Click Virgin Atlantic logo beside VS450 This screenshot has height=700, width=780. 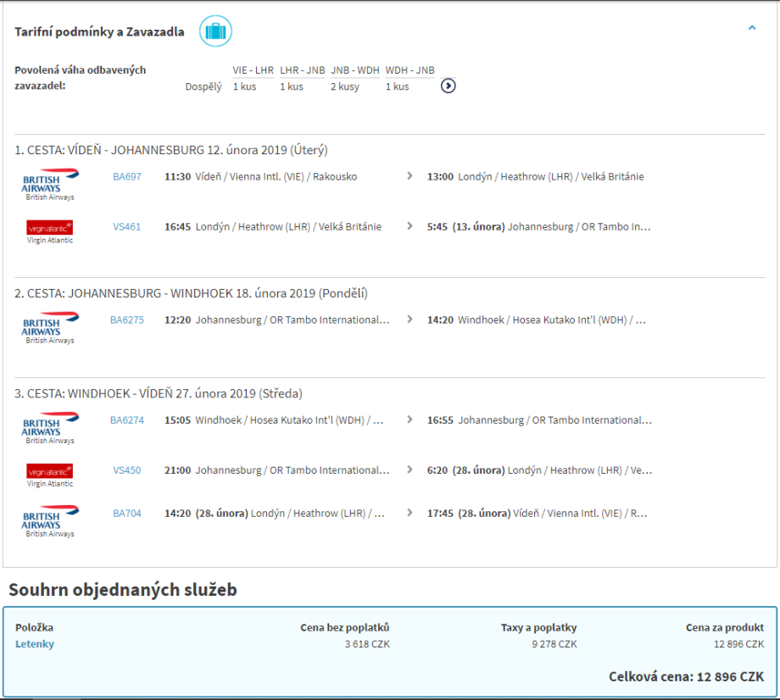point(50,475)
